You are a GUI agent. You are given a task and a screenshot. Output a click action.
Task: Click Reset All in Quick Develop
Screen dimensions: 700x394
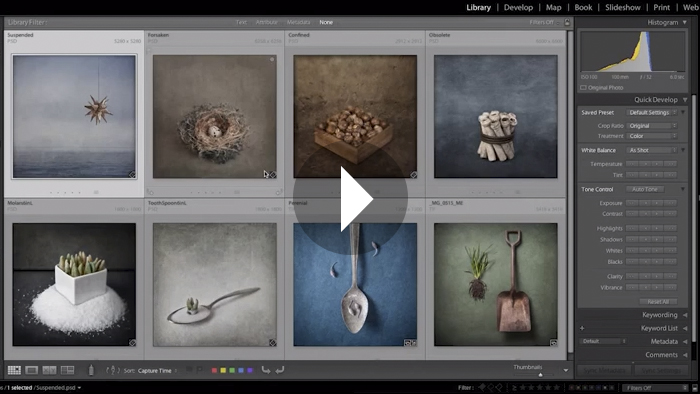point(658,302)
